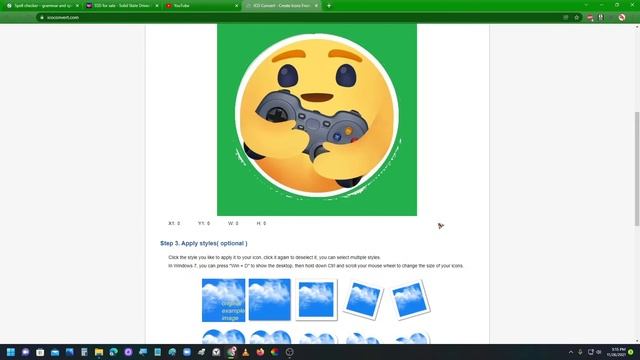Apply the left-tilted photo frame style
This screenshot has height=360, width=640.
pos(363,299)
